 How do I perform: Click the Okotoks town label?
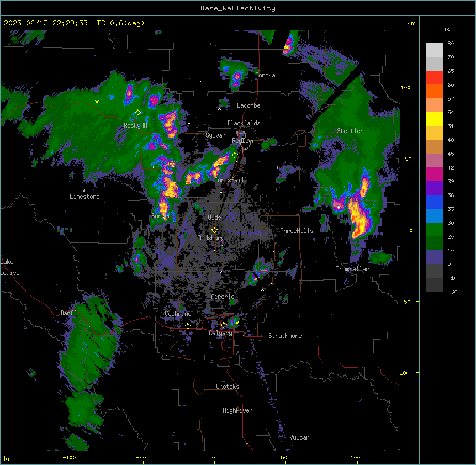point(228,387)
